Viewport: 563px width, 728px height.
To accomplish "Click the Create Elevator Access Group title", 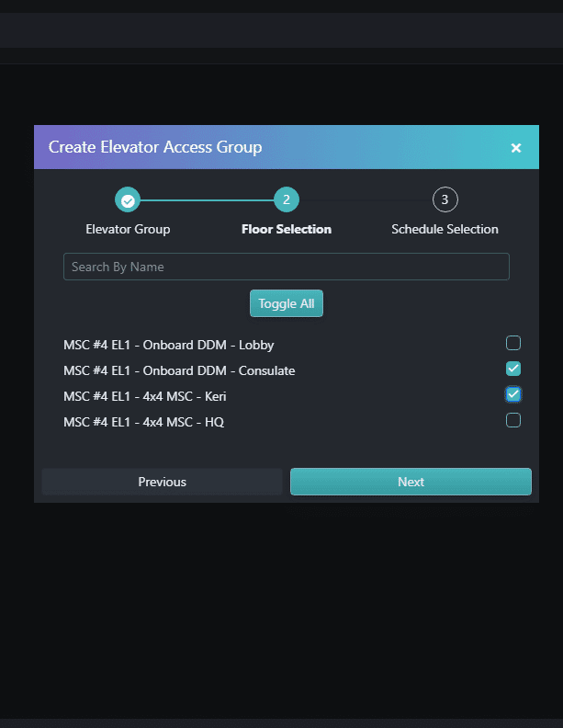I will click(x=155, y=147).
